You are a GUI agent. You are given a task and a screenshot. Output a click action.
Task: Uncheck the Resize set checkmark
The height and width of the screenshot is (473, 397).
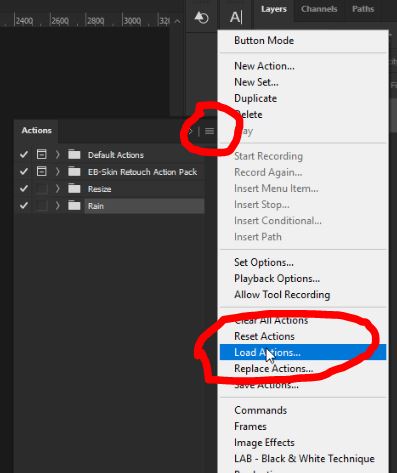(x=24, y=188)
